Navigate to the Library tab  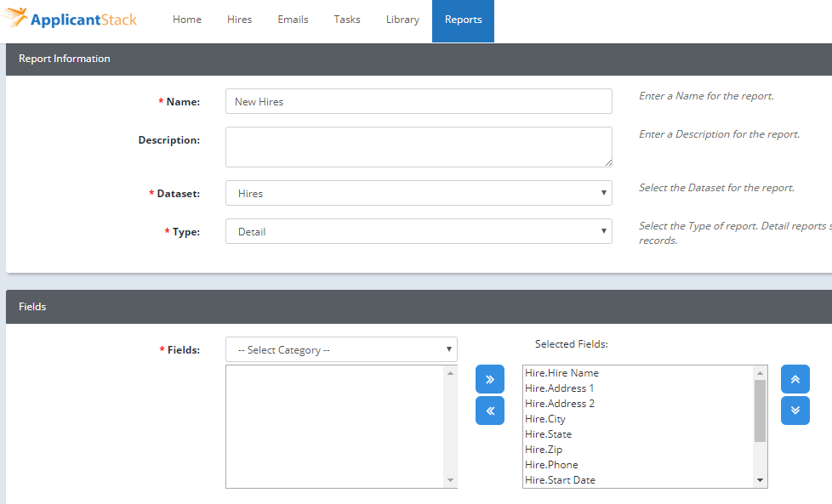coord(402,20)
